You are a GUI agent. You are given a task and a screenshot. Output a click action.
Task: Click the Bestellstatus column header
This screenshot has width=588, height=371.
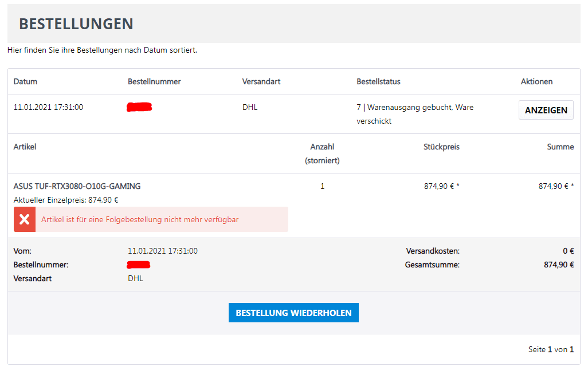point(378,81)
